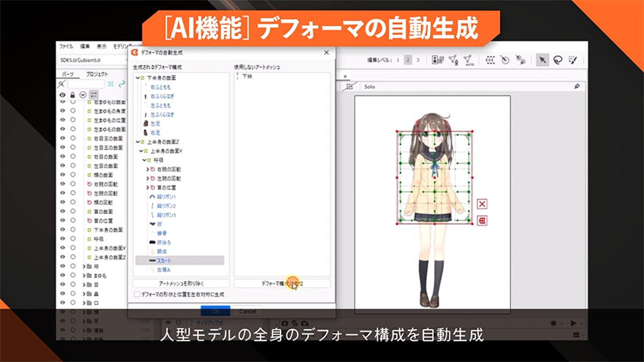Hide 右目玉の曲面 with its eye icon
This screenshot has width=644, height=362.
(x=62, y=138)
